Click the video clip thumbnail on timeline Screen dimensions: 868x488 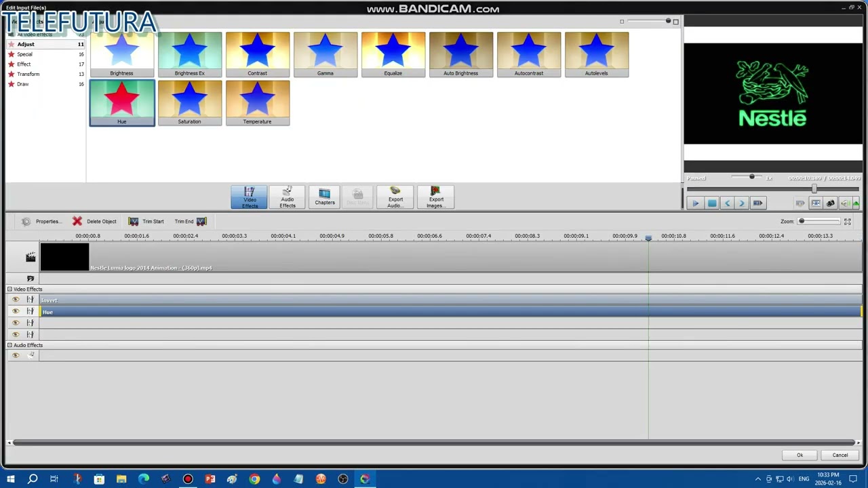pos(64,257)
